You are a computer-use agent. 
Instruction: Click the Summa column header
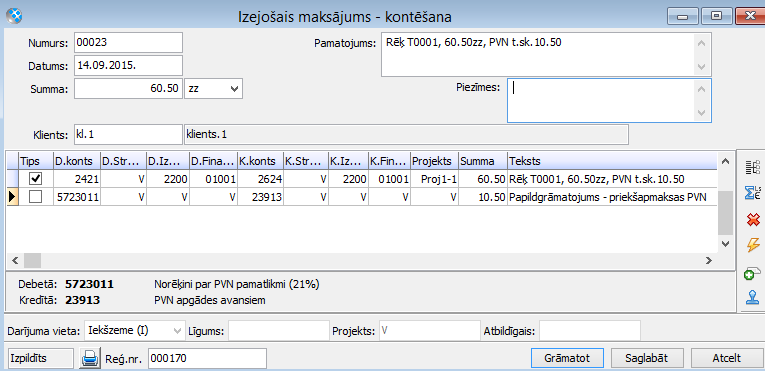click(x=483, y=161)
